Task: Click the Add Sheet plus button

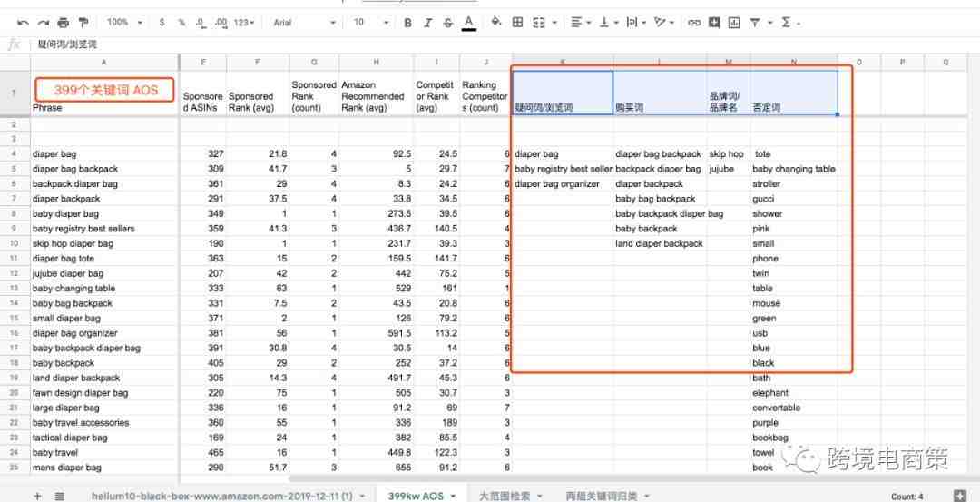Action: tap(37, 496)
